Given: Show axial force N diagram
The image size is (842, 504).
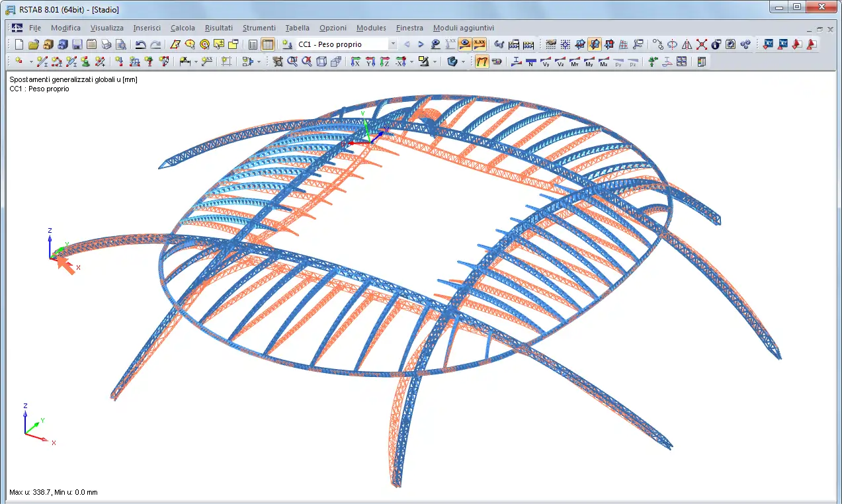Looking at the screenshot, I should tap(531, 62).
